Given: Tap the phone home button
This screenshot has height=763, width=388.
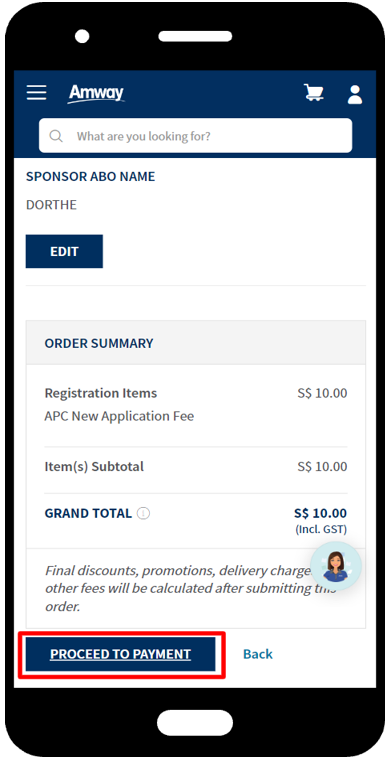Looking at the screenshot, I should point(195,723).
